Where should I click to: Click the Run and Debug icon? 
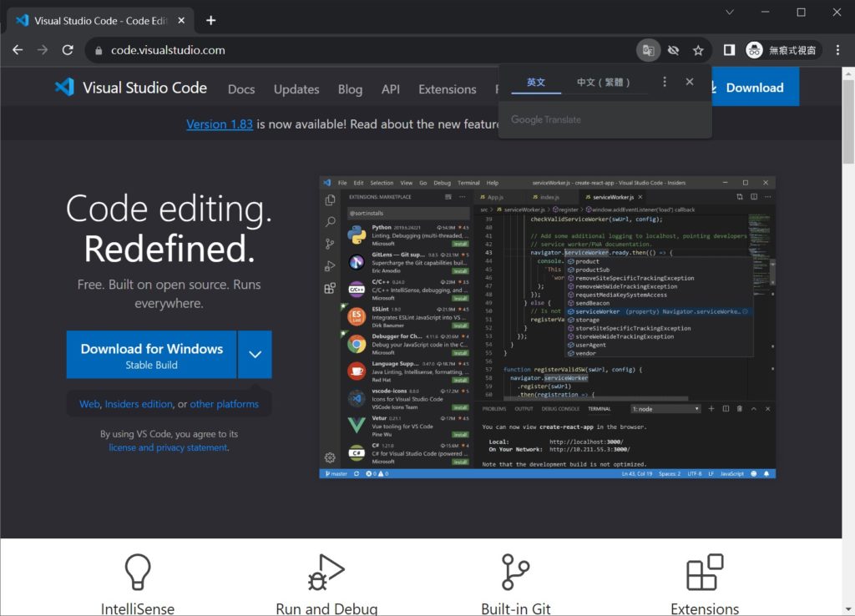(x=326, y=572)
